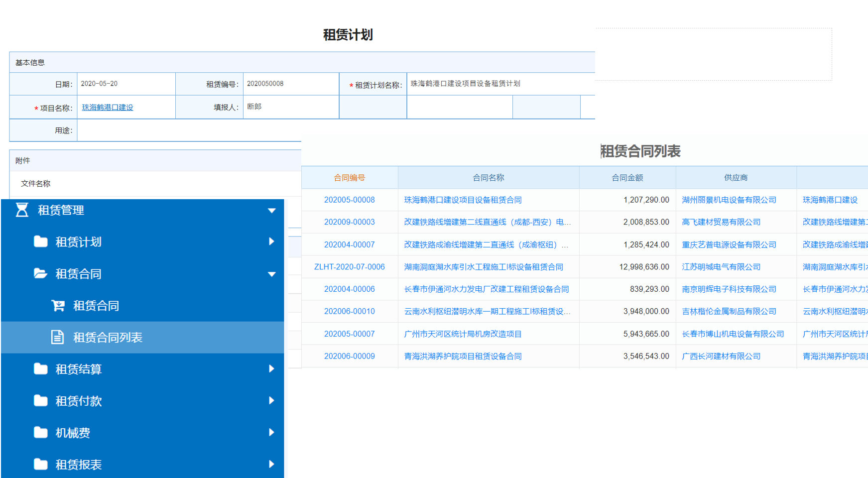Screen dimensions: 868x478
Task: Open the 珠海鹤港口建设 project link
Action: coord(108,108)
